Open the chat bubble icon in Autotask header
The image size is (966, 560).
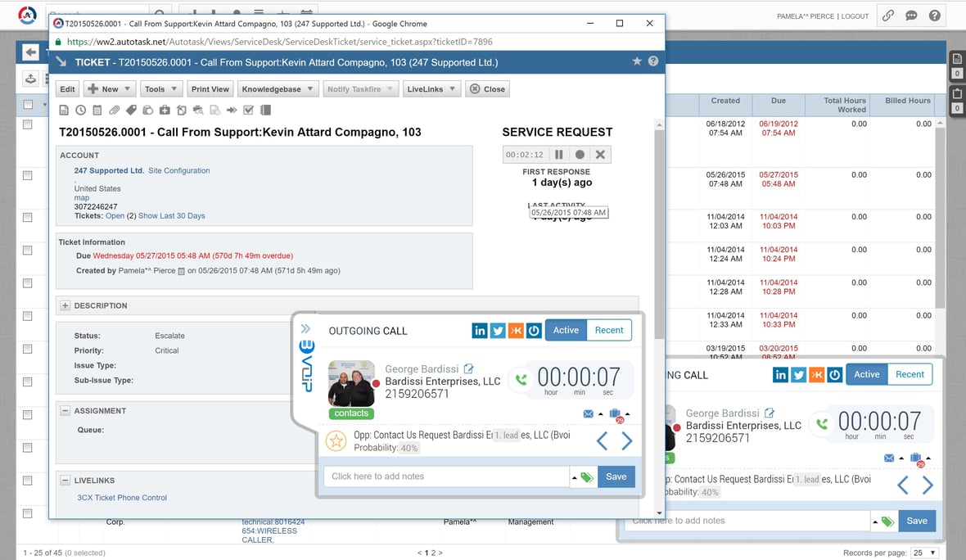(x=911, y=16)
